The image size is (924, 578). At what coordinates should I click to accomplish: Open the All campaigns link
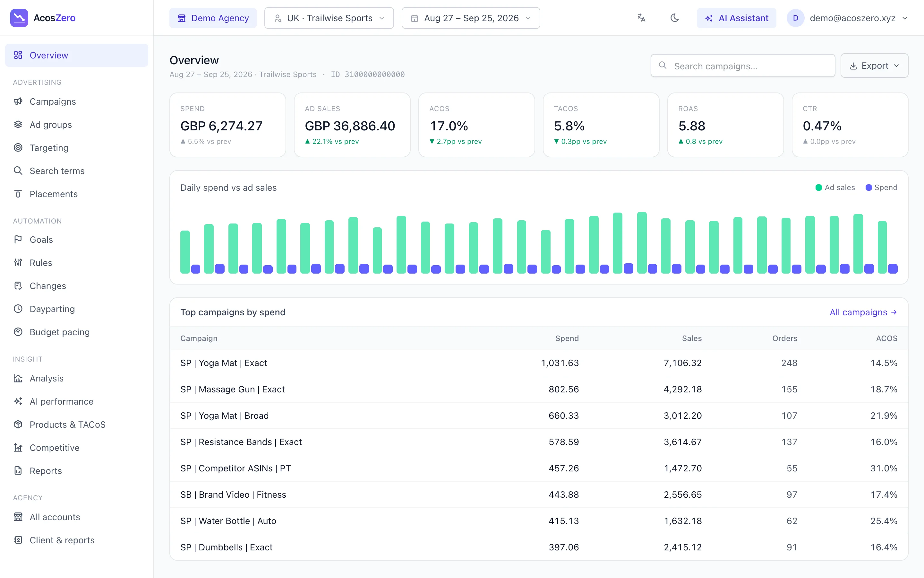[x=863, y=312]
